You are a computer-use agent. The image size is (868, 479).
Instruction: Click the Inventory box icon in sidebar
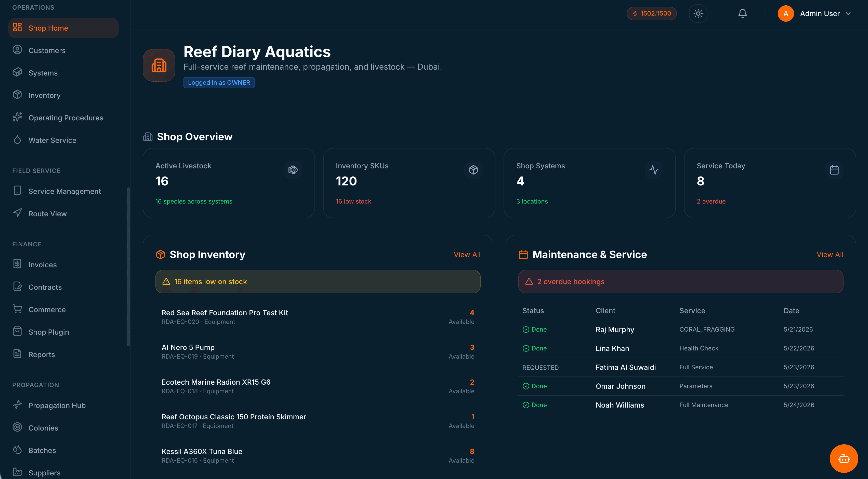[17, 95]
